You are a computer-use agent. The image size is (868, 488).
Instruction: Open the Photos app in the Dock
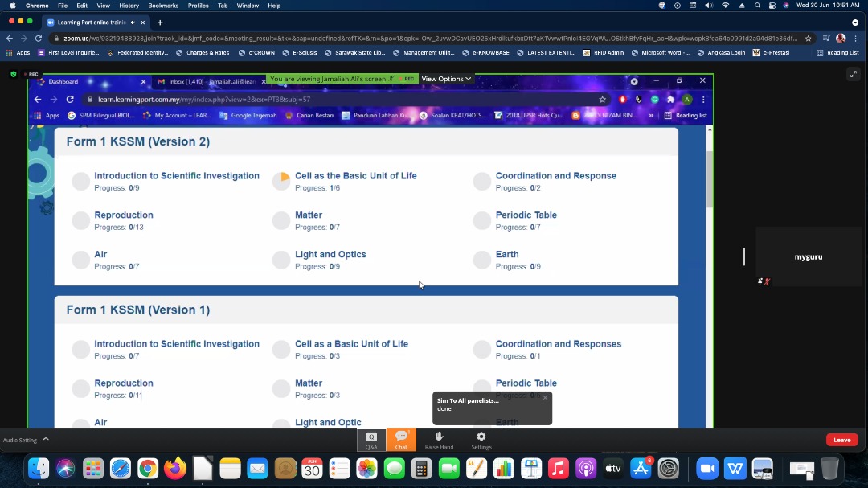(x=366, y=469)
